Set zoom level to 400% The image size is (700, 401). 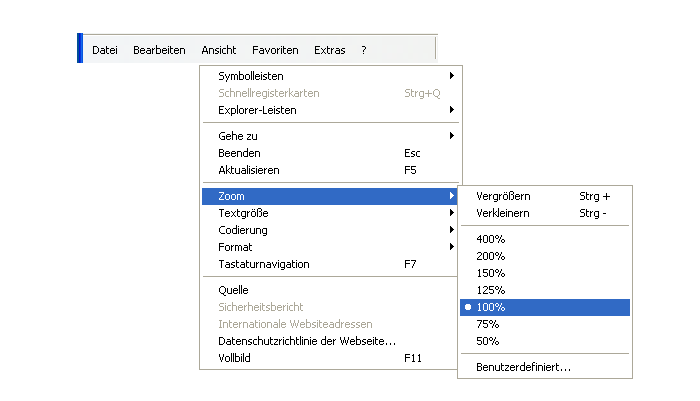point(545,239)
